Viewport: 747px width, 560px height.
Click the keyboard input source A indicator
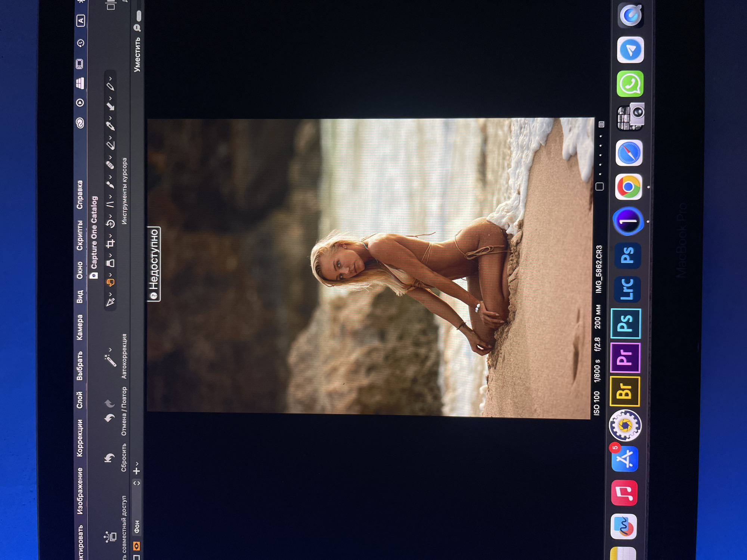(81, 21)
